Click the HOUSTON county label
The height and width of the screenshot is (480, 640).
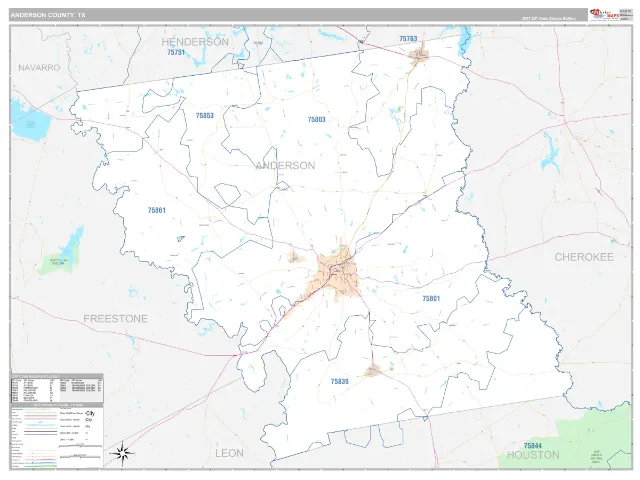pos(533,455)
